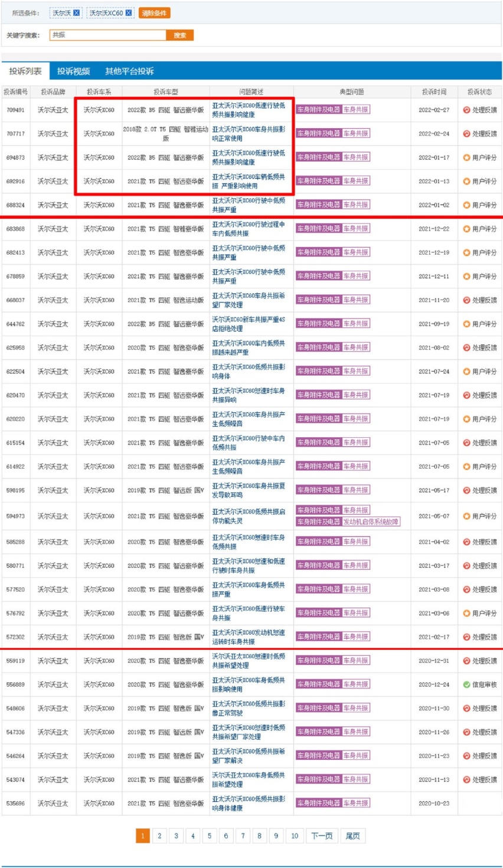
Task: Click the orange 用户评分 icon in row 683868
Action: (x=466, y=229)
